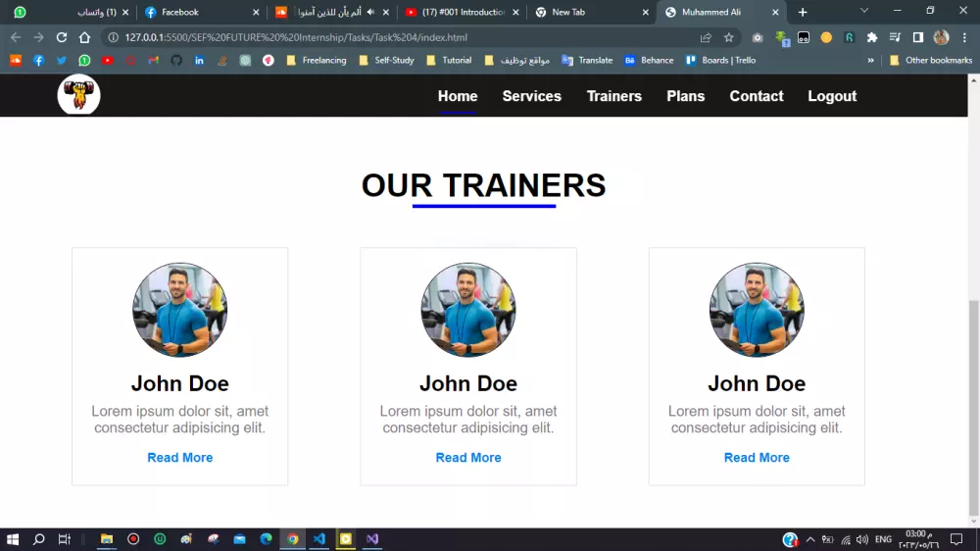Click the page vertical scrollbar thumb
Viewport: 980px width, 551px height.
[973, 407]
